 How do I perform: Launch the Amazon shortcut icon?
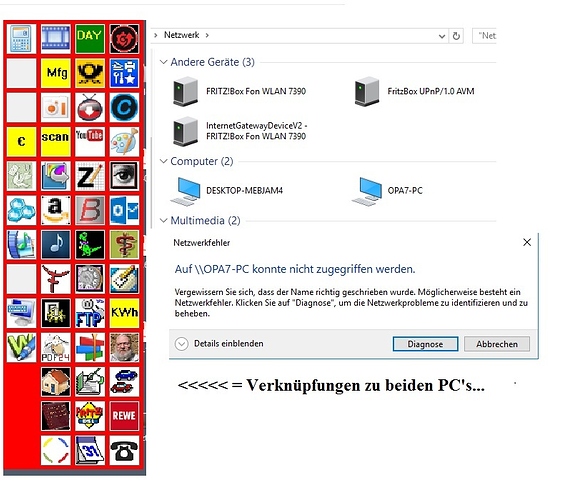point(55,210)
